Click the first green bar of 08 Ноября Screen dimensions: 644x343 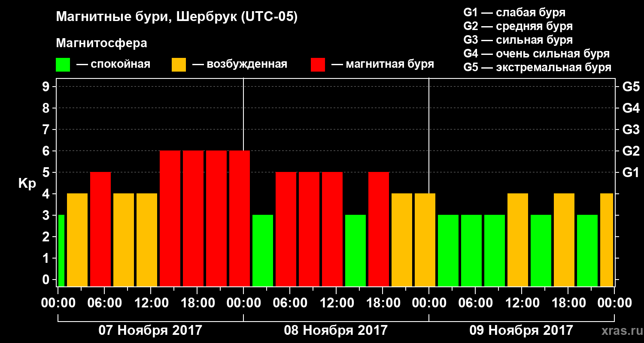[263, 250]
